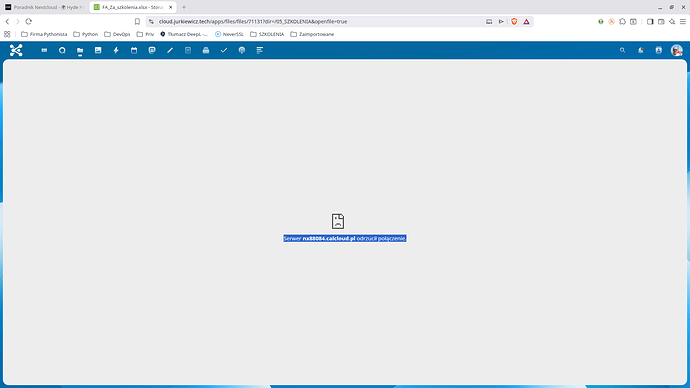Open the Contacts menu icon
The height and width of the screenshot is (388, 690).
pyautogui.click(x=659, y=50)
